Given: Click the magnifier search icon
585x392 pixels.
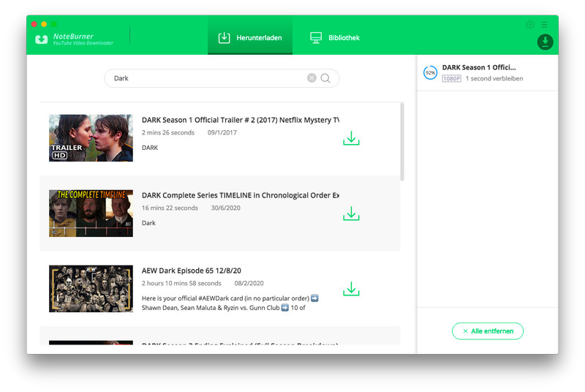Looking at the screenshot, I should [325, 78].
